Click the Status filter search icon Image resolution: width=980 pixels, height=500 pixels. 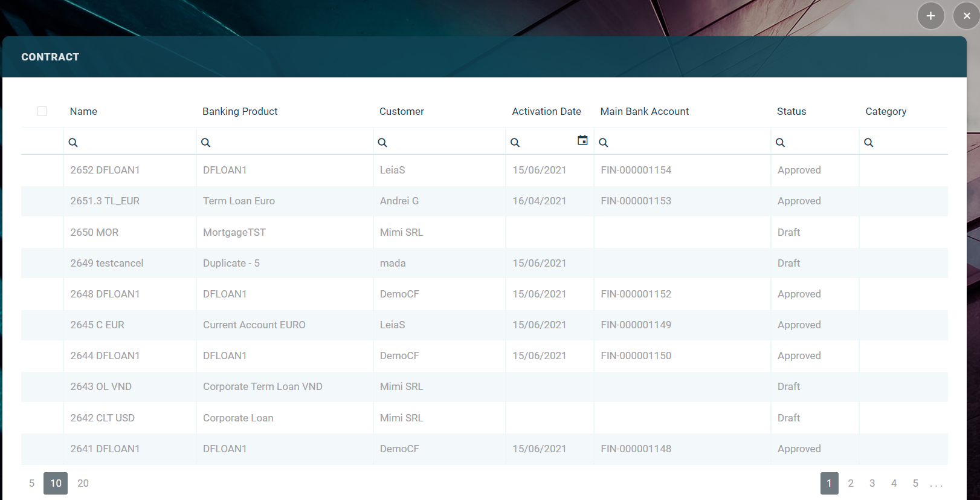pyautogui.click(x=781, y=143)
